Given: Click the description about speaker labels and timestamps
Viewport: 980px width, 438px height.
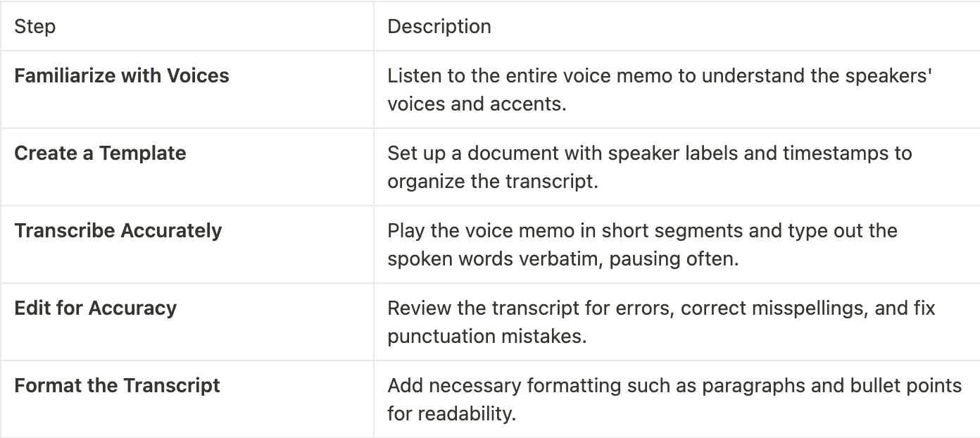Looking at the screenshot, I should tap(649, 167).
